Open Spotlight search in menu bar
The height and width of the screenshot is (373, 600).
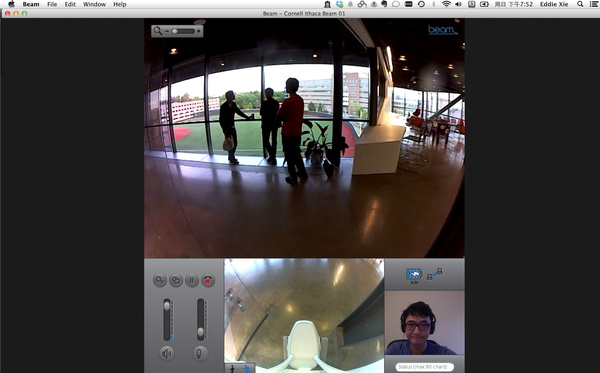click(580, 4)
